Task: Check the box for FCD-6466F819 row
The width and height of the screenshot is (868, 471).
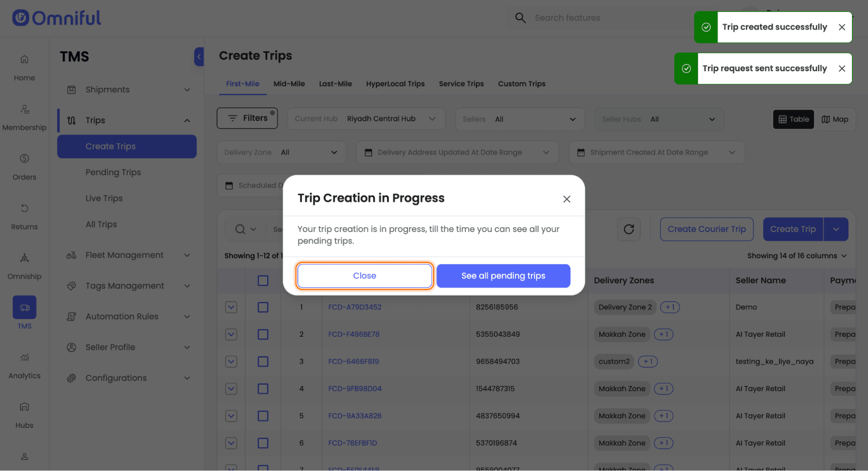Action: (263, 362)
